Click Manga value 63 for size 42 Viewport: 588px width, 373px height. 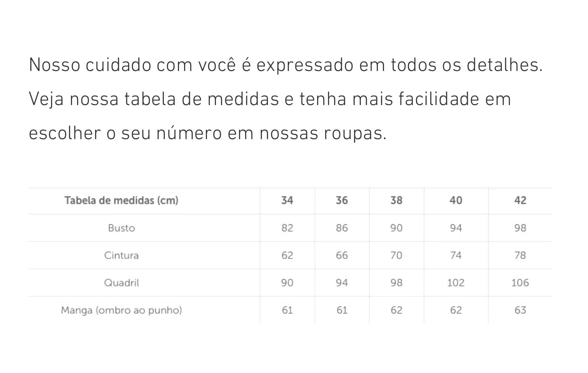tap(520, 310)
